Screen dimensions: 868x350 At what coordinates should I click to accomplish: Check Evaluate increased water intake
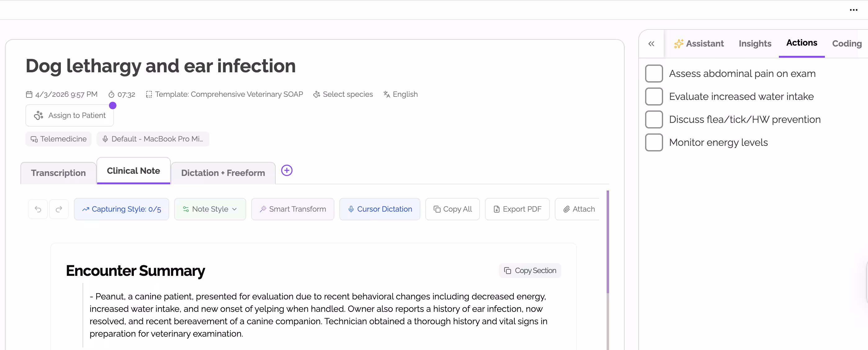pyautogui.click(x=654, y=96)
